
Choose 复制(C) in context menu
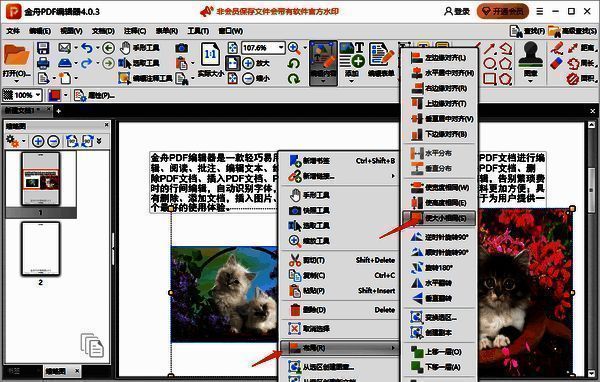coord(340,275)
